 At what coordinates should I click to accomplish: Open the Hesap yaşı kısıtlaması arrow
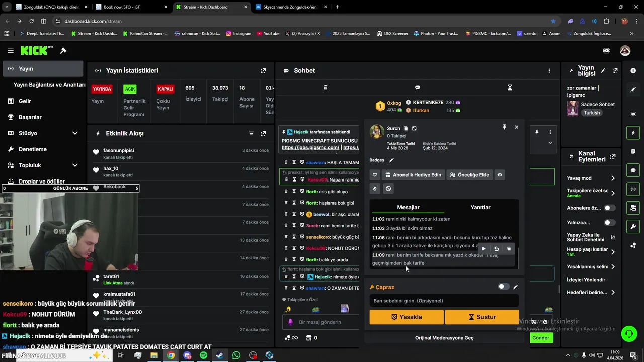(613, 252)
